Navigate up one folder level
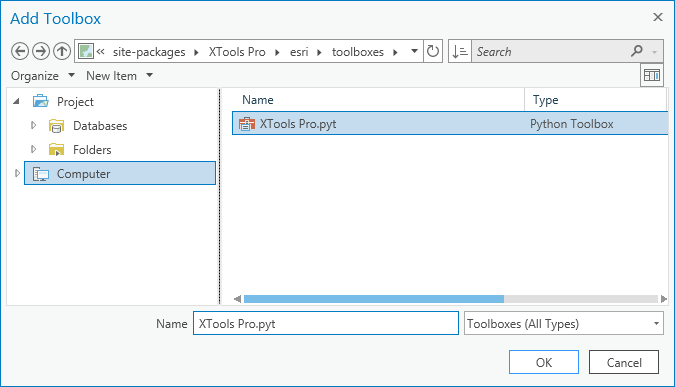The height and width of the screenshot is (387, 675). click(62, 51)
